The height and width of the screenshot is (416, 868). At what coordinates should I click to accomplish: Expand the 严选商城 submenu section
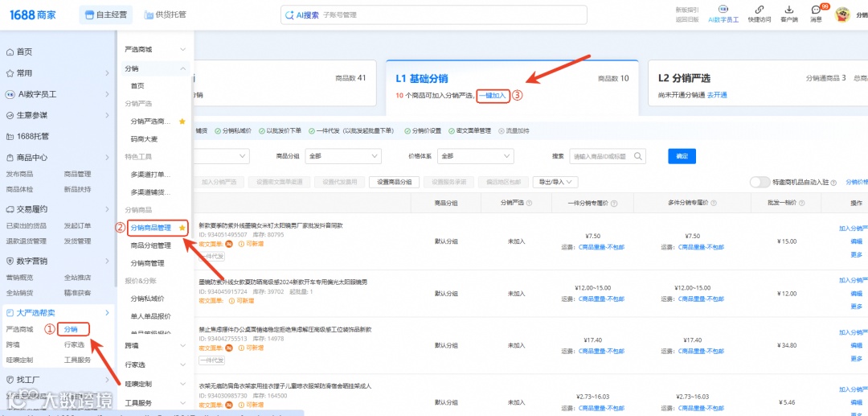coord(183,50)
